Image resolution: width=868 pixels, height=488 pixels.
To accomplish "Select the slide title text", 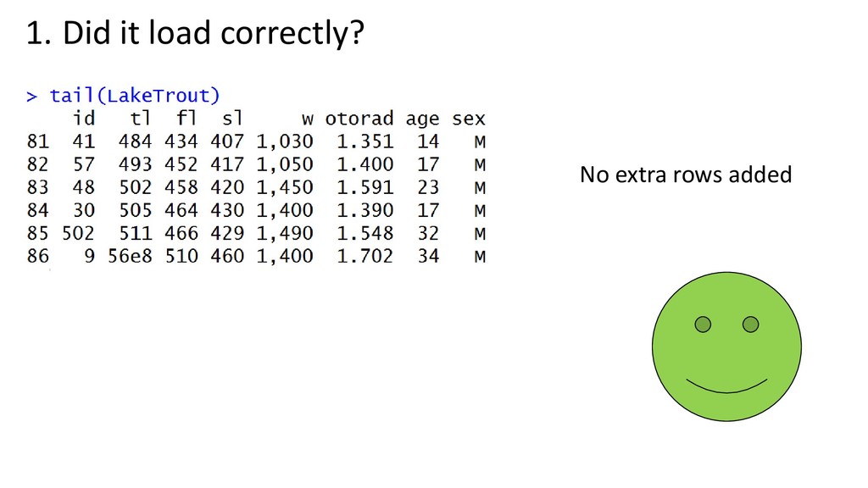I will point(195,33).
